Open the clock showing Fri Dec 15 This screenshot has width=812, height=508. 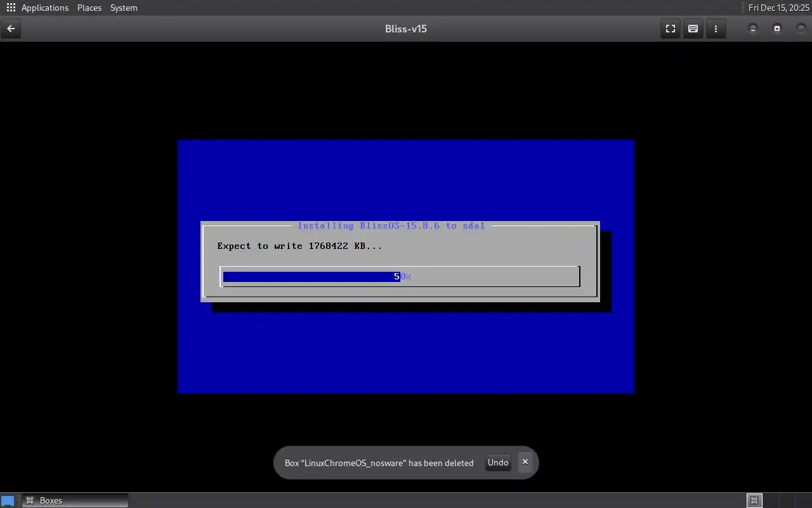[778, 8]
